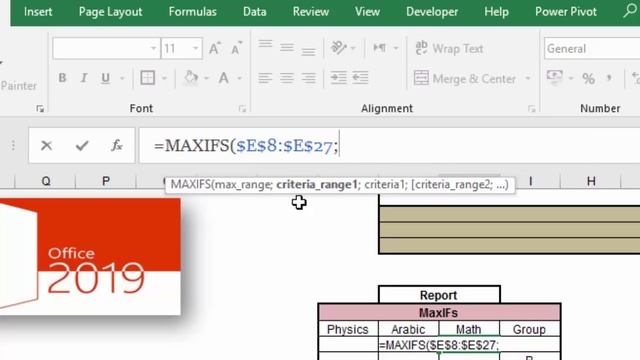This screenshot has height=360, width=640.
Task: Open the View tab
Action: point(367,12)
